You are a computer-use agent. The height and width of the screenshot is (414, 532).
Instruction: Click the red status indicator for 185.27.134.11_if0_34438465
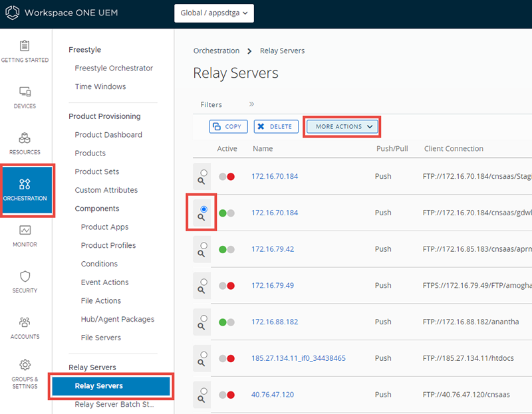(x=231, y=358)
